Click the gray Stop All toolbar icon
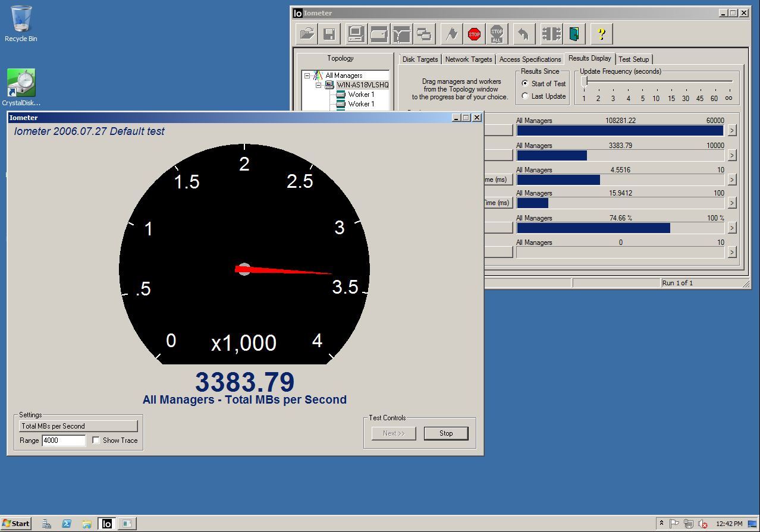The image size is (760, 532). pyautogui.click(x=497, y=34)
